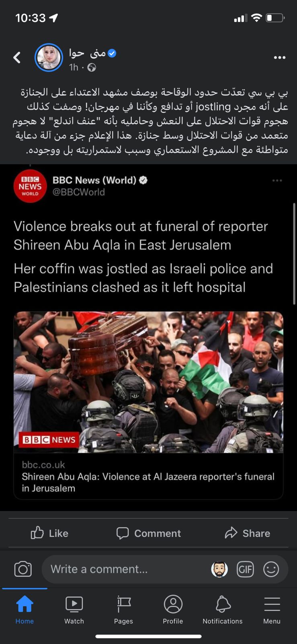Open the funeral photo in the link preview
Image resolution: width=297 pixels, height=644 pixels.
pos(148,382)
